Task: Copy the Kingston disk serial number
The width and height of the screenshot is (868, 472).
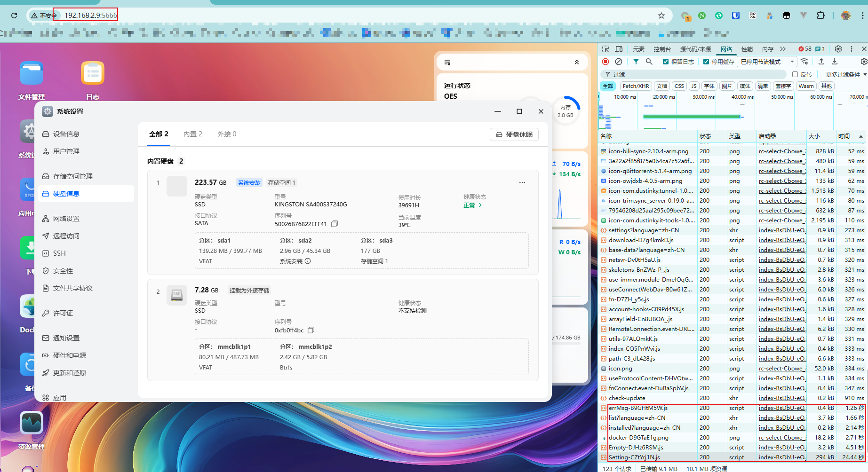Action: pyautogui.click(x=334, y=224)
